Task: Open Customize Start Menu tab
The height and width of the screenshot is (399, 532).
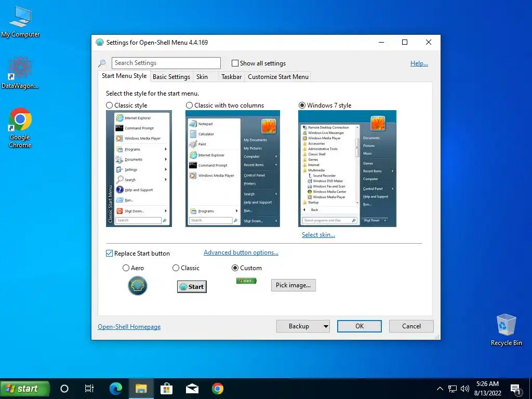Action: [x=278, y=77]
